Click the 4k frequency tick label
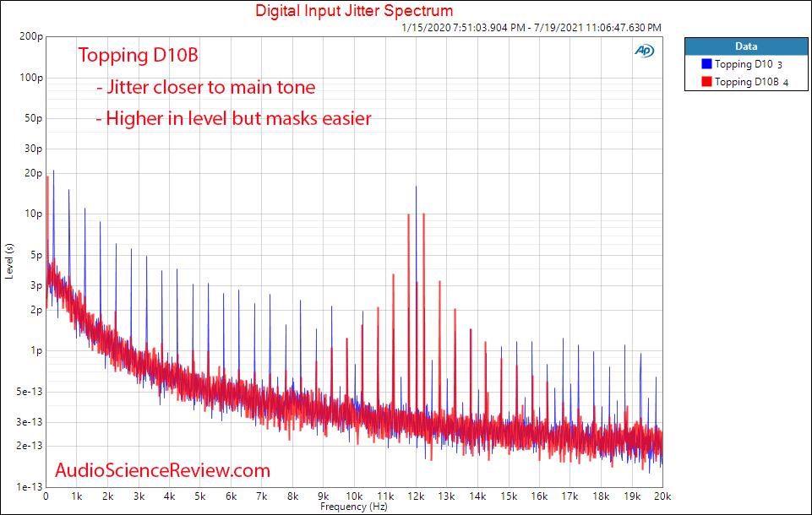 click(x=169, y=496)
